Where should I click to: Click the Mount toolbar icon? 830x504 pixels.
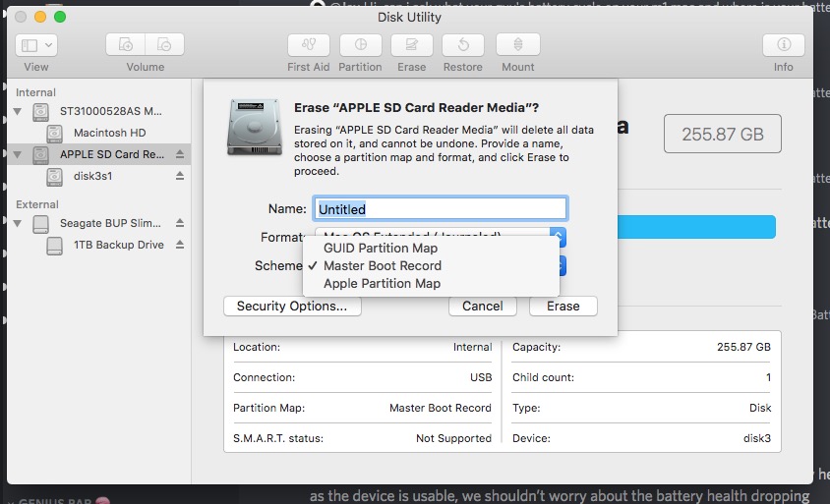(518, 44)
